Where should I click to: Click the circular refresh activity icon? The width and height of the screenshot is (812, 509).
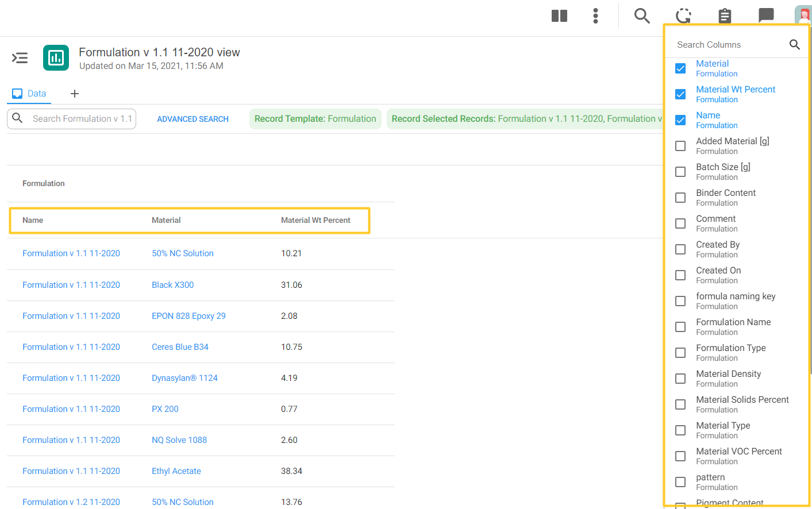click(x=683, y=16)
